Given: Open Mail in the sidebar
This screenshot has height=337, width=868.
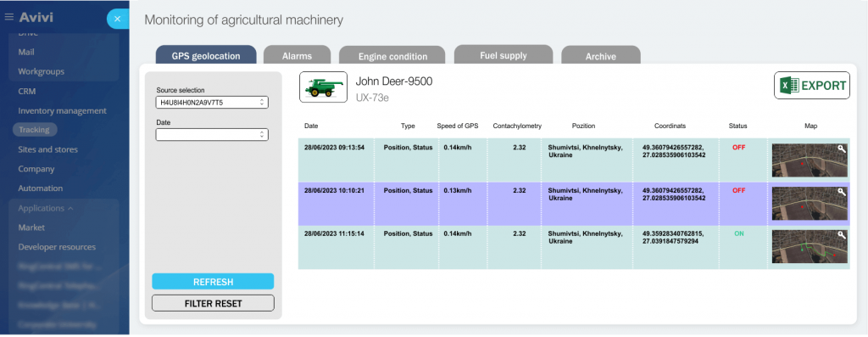Looking at the screenshot, I should pyautogui.click(x=26, y=52).
